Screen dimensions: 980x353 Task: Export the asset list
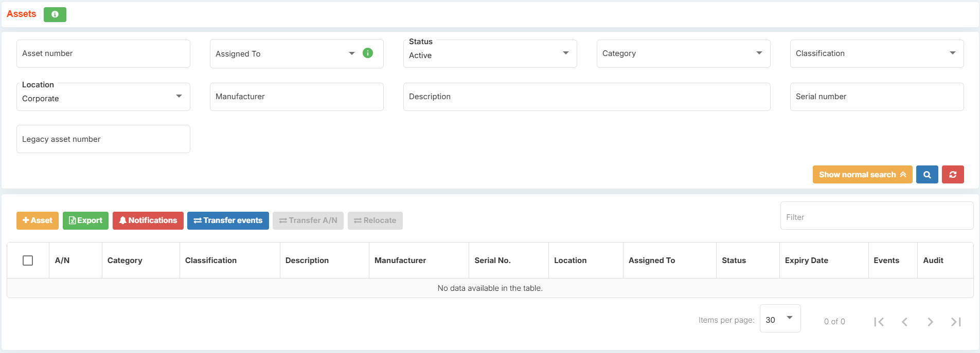(x=85, y=220)
